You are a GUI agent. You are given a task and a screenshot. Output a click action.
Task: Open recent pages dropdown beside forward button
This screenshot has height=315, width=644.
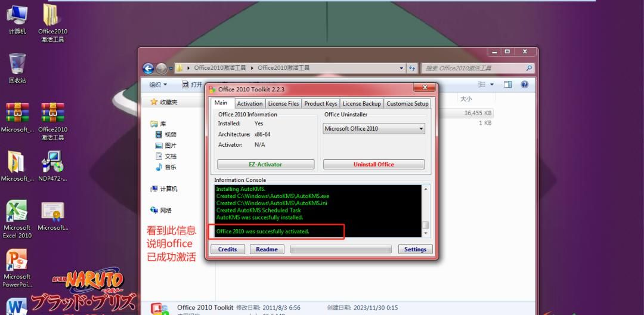[x=171, y=68]
